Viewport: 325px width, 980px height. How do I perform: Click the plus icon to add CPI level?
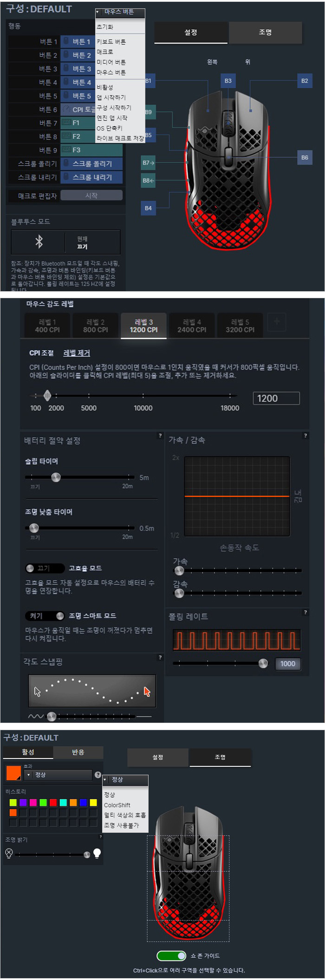point(277,321)
